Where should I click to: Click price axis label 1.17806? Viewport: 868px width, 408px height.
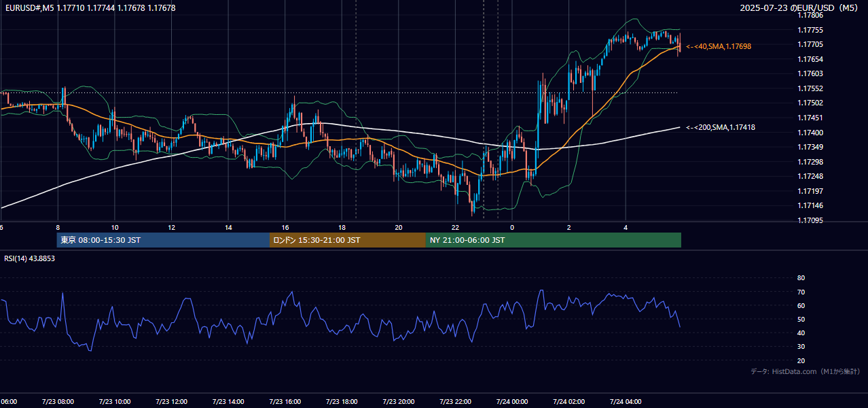(810, 15)
